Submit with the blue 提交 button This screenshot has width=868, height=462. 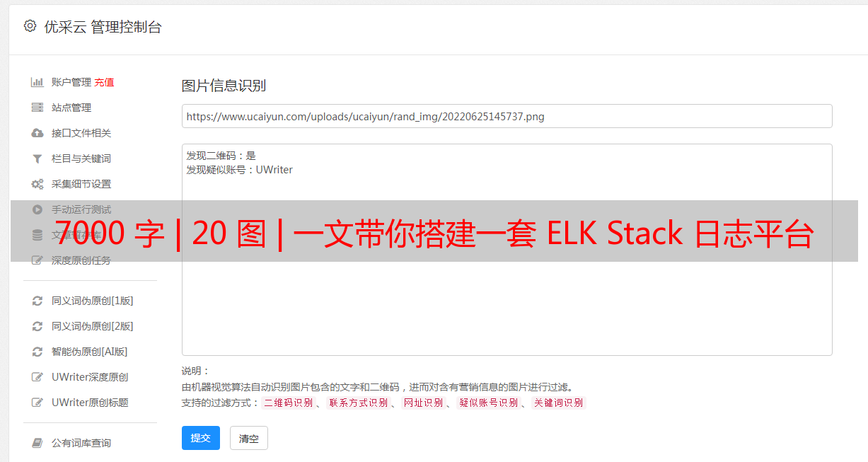click(201, 438)
